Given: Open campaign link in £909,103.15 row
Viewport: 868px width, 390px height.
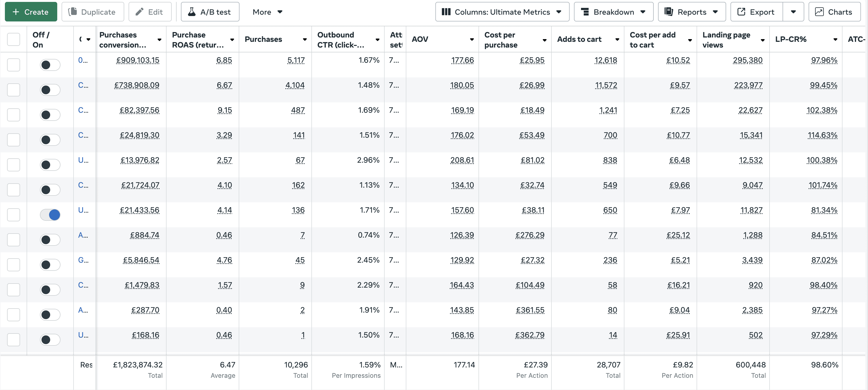Looking at the screenshot, I should click(x=83, y=60).
